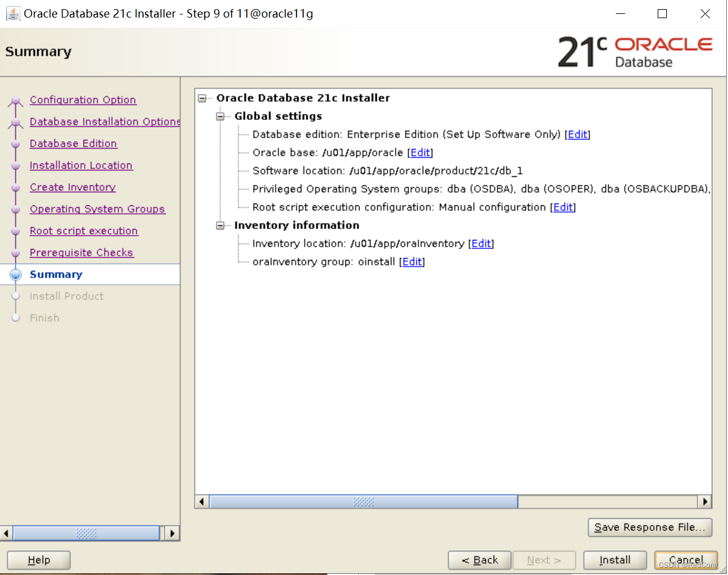Click the Oracle 21c Database logo
This screenshot has width=728, height=575.
coord(635,52)
